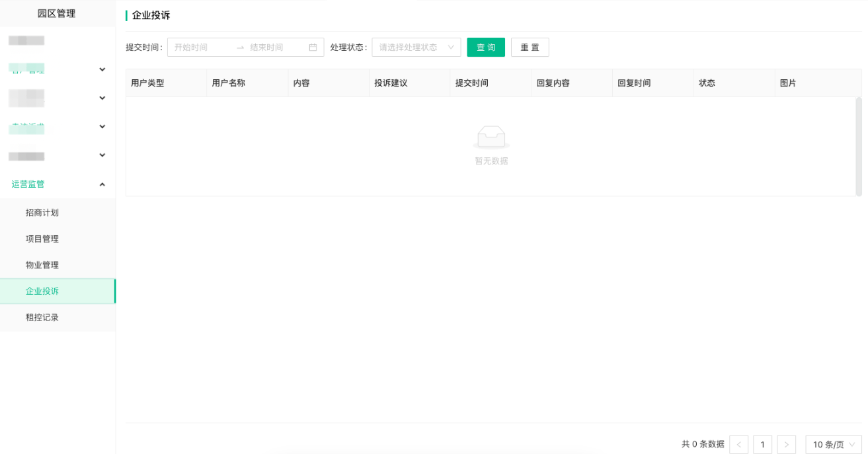Click the calendar icon in date range field

tap(313, 48)
